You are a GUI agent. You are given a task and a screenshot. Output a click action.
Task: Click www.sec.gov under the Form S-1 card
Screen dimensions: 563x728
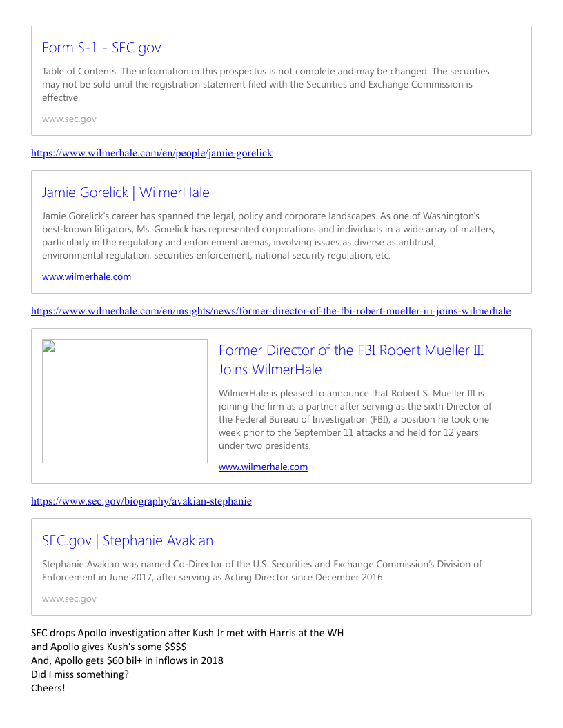coord(69,119)
